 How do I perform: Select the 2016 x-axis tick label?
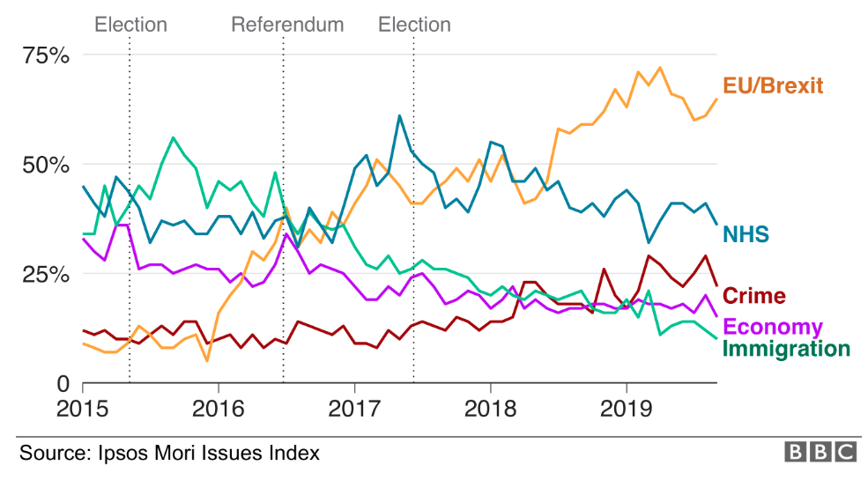pyautogui.click(x=219, y=409)
